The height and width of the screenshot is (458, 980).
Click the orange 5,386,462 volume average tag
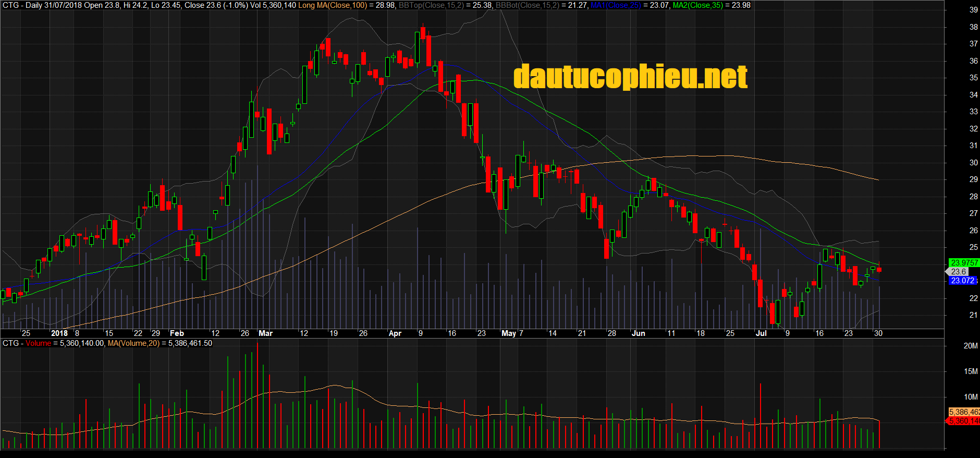point(964,412)
